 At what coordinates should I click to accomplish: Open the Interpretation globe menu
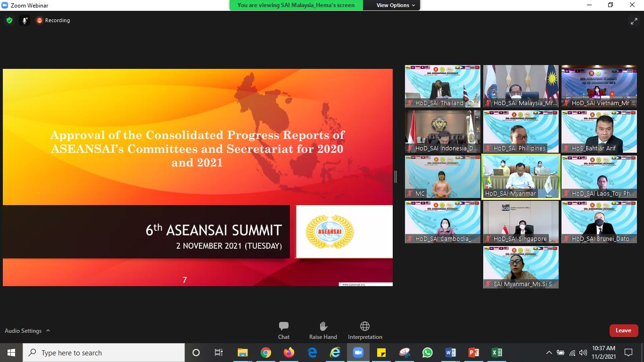(364, 330)
